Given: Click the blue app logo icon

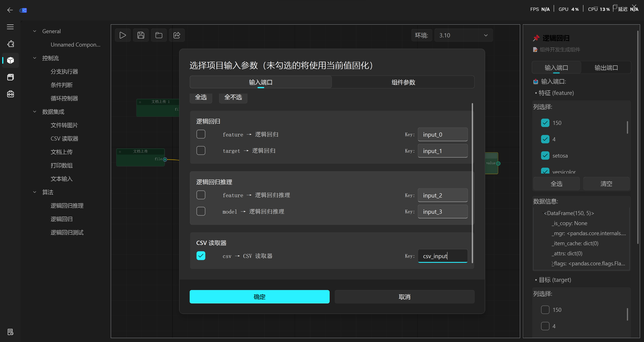Looking at the screenshot, I should click(x=23, y=10).
